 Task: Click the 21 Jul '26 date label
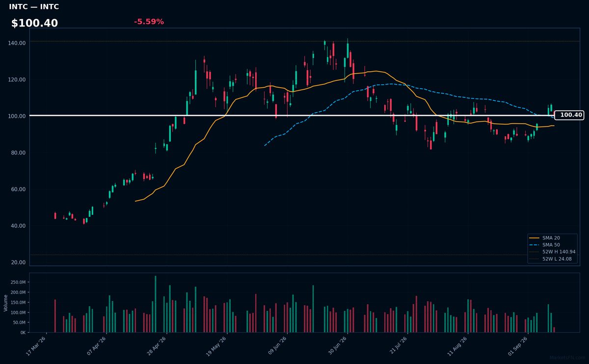point(399,346)
